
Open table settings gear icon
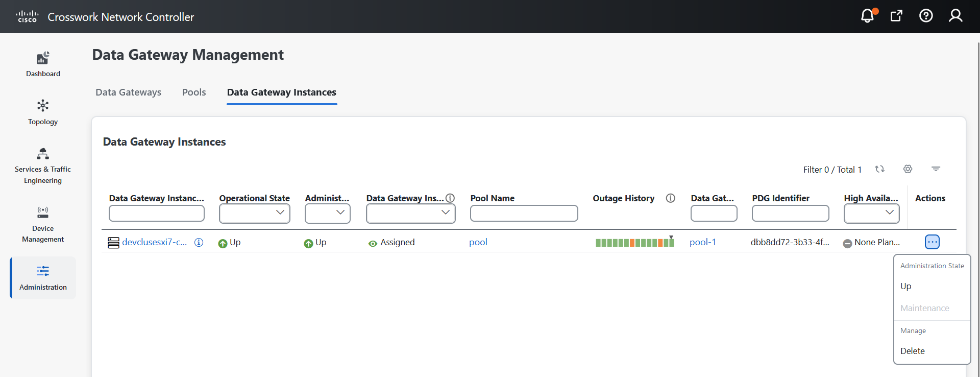click(908, 169)
